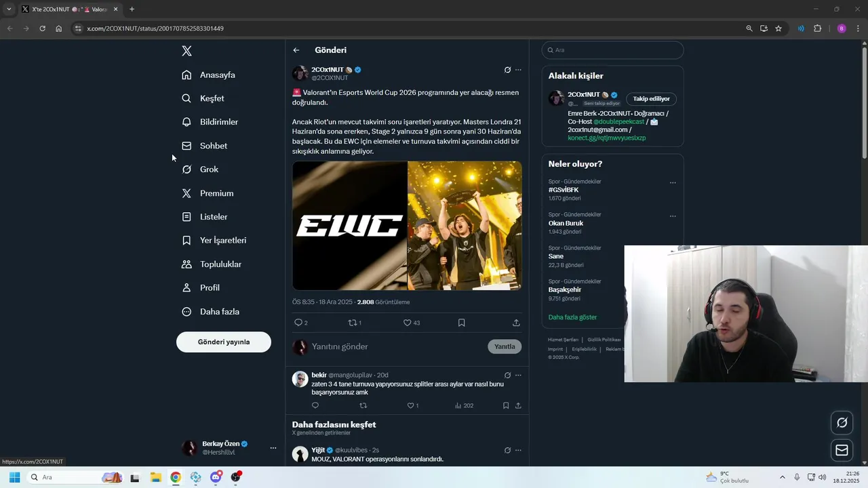Click Grok icon on main post
This screenshot has width=868, height=488.
[507, 70]
